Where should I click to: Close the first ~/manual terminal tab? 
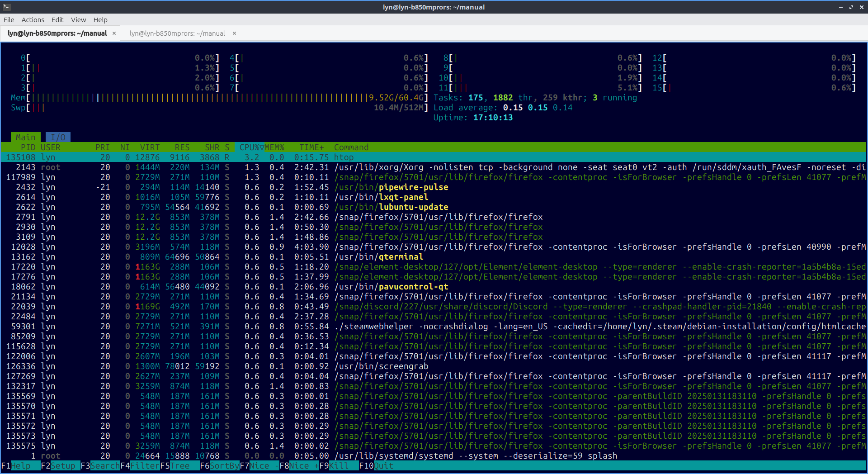click(x=114, y=33)
